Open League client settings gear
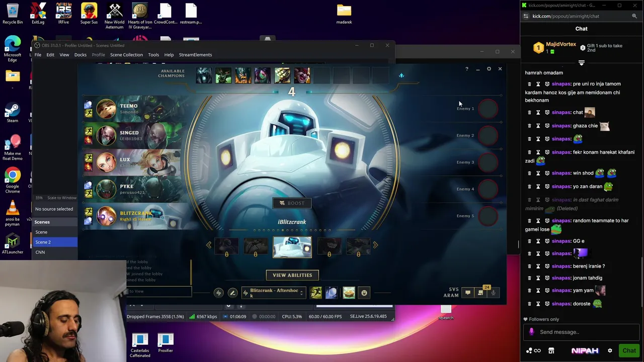Screen dimensions: 644x362 click(489, 69)
